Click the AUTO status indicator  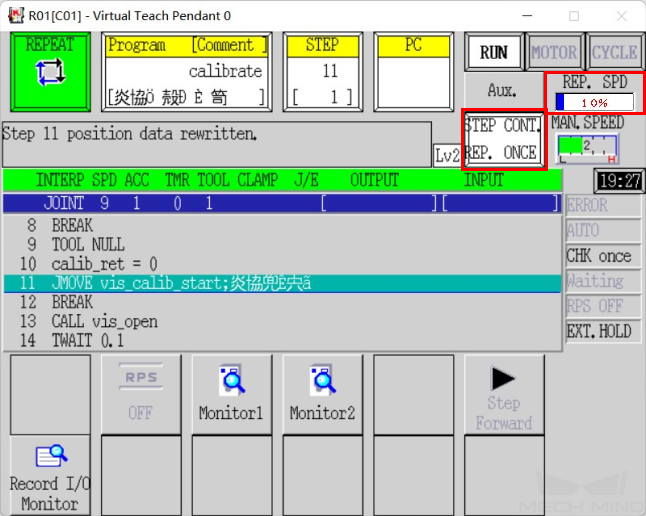pyautogui.click(x=604, y=230)
